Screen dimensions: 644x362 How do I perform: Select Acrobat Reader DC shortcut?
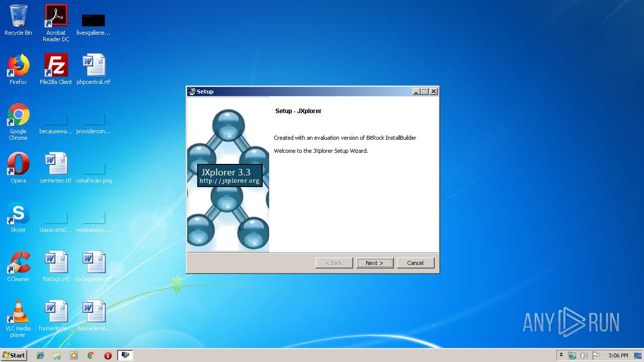click(x=56, y=23)
